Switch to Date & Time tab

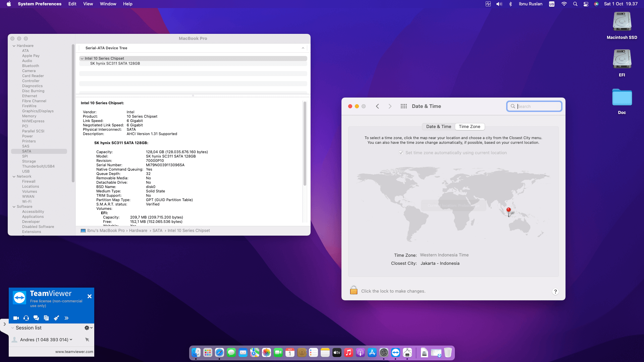[x=438, y=127]
